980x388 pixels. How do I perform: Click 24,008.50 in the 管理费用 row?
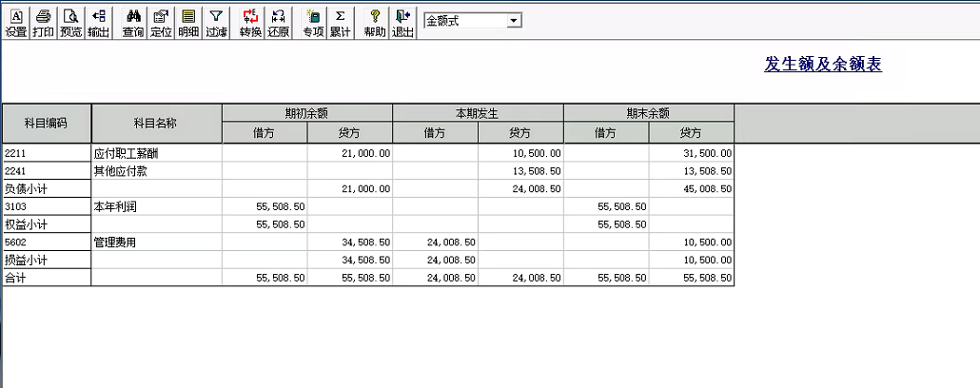click(x=435, y=242)
